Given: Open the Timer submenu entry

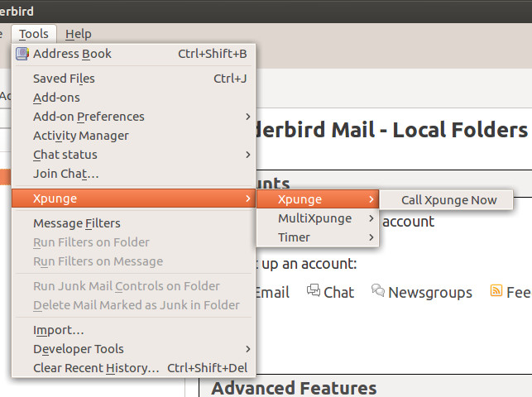Looking at the screenshot, I should [x=318, y=237].
